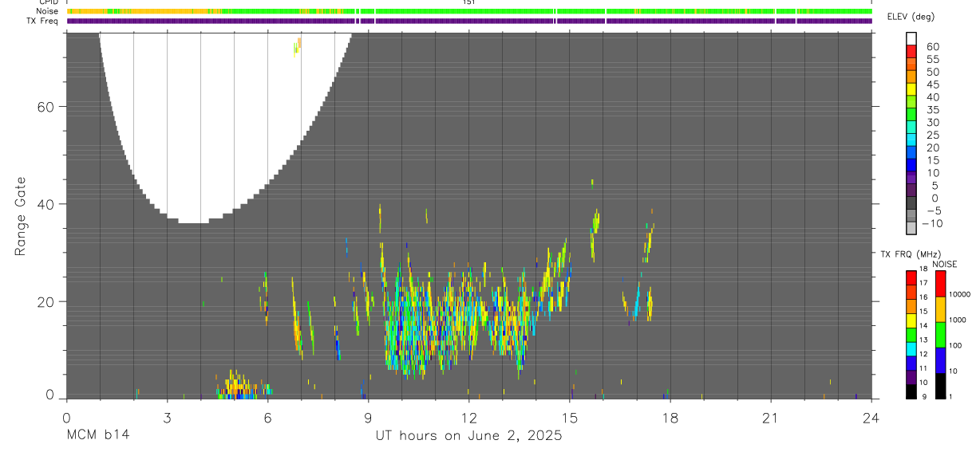Click the 'NOISE' legend title
The image size is (980, 452).
945,264
